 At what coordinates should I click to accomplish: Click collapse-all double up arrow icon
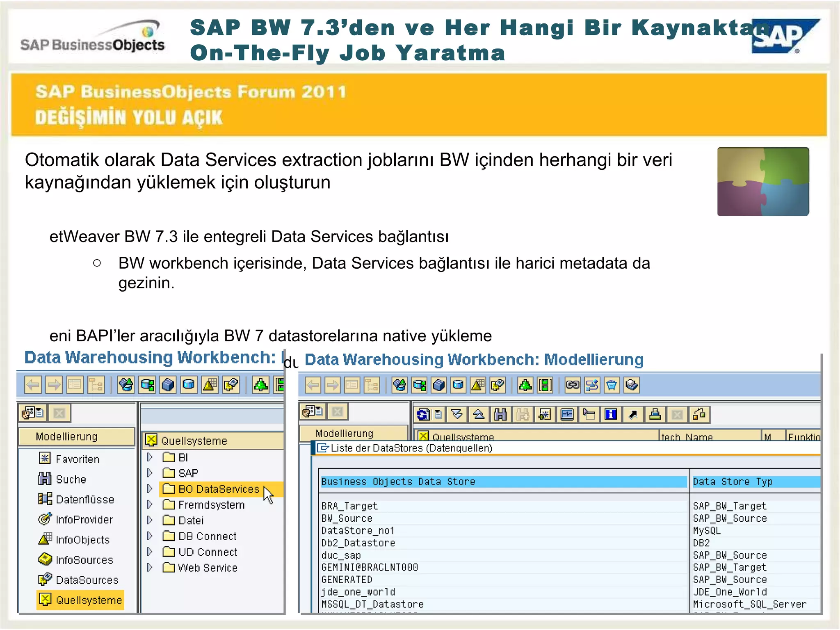pyautogui.click(x=479, y=415)
